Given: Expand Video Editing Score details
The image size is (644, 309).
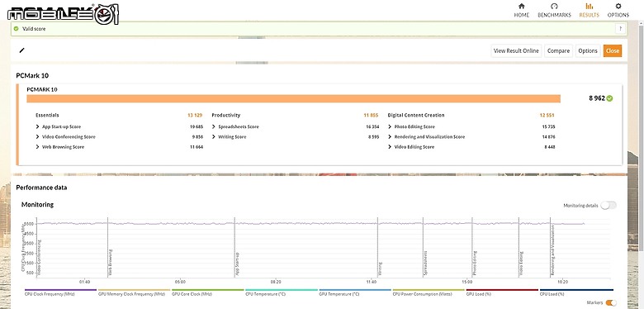Looking at the screenshot, I should pos(390,147).
